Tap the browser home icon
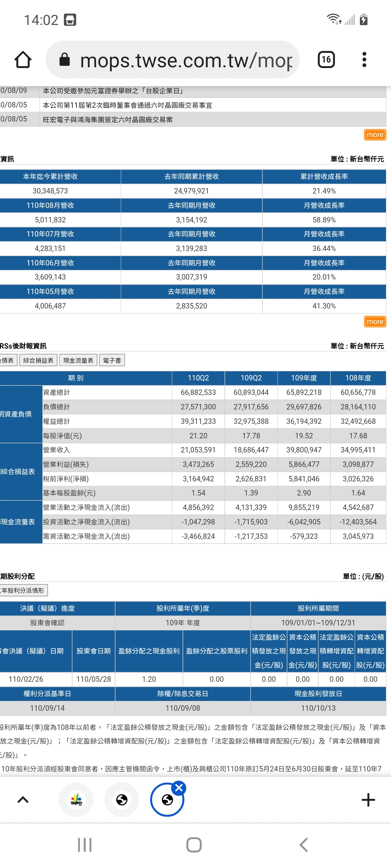 23,60
